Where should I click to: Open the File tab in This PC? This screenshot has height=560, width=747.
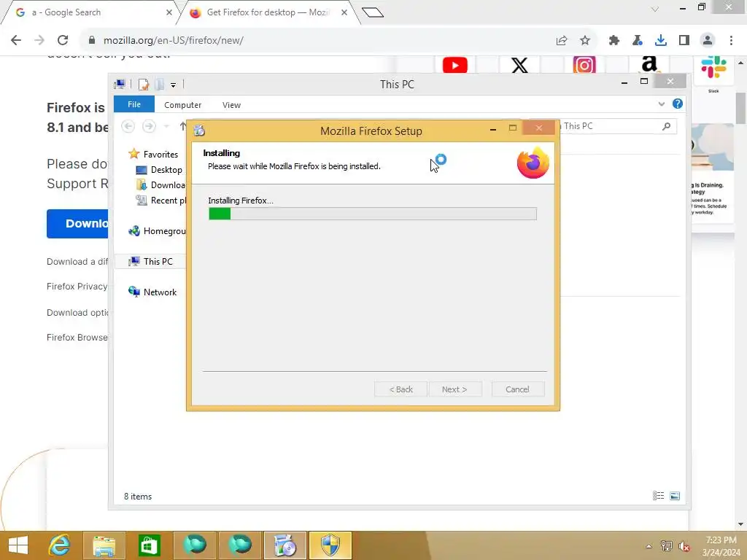(x=134, y=104)
